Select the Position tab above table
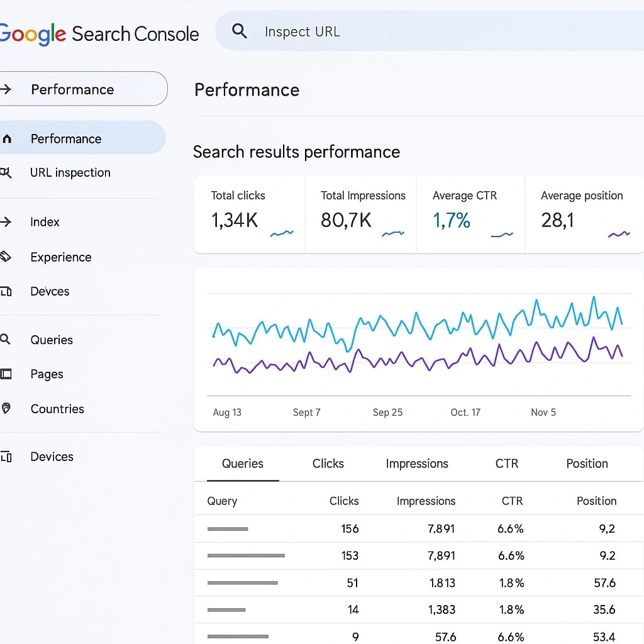This screenshot has height=644, width=644. tap(587, 464)
